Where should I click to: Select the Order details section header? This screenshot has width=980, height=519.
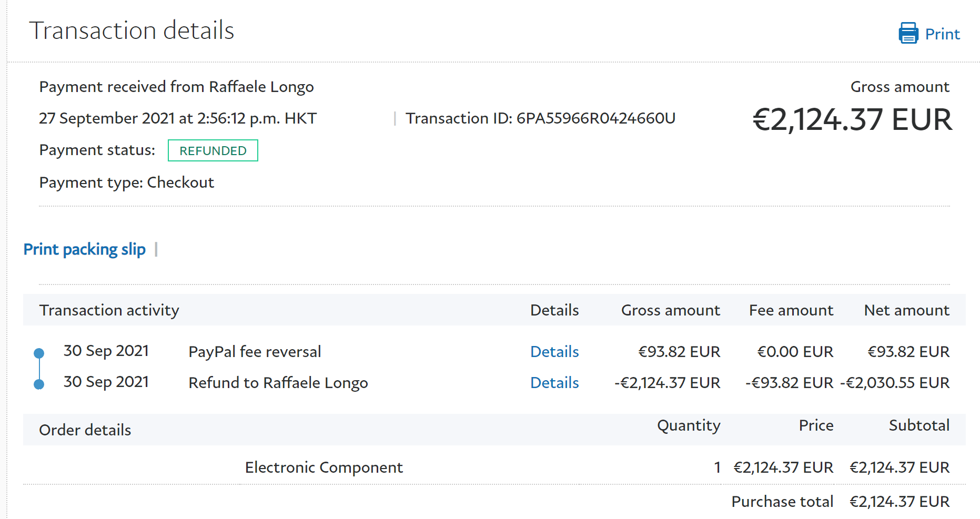pos(85,430)
